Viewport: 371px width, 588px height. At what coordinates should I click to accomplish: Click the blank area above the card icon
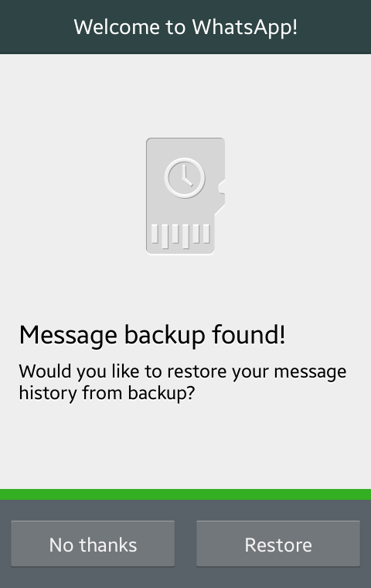(x=185, y=96)
